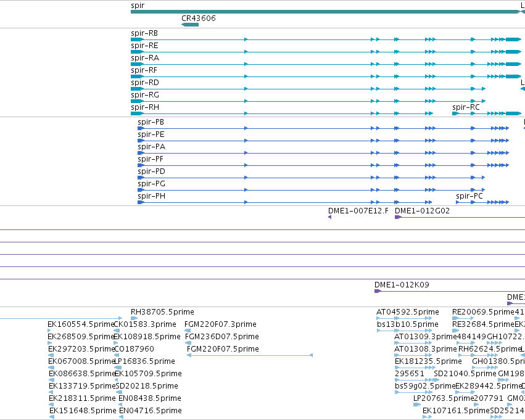
Task: Select the spir-RD transcript label
Action: coord(145,83)
